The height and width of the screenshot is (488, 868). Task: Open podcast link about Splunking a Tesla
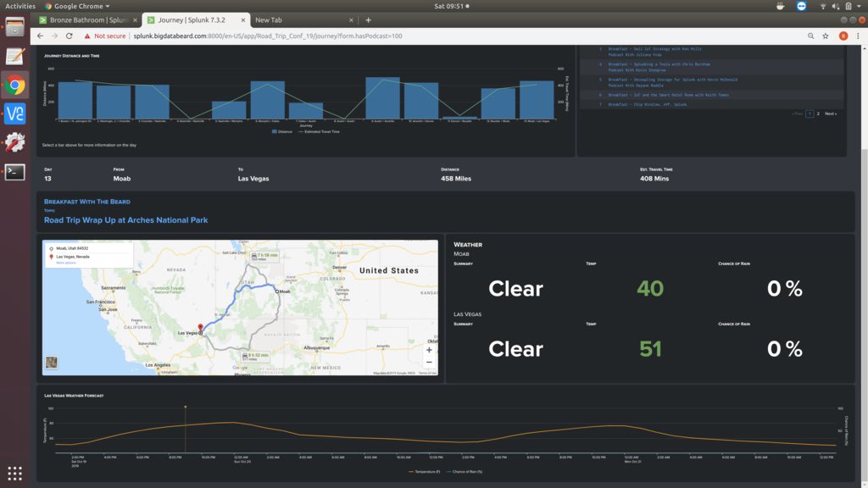click(659, 64)
